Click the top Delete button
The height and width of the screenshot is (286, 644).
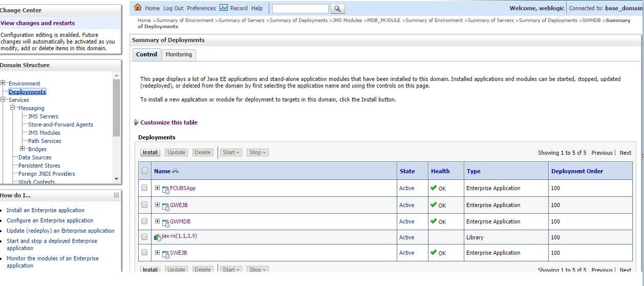click(203, 152)
